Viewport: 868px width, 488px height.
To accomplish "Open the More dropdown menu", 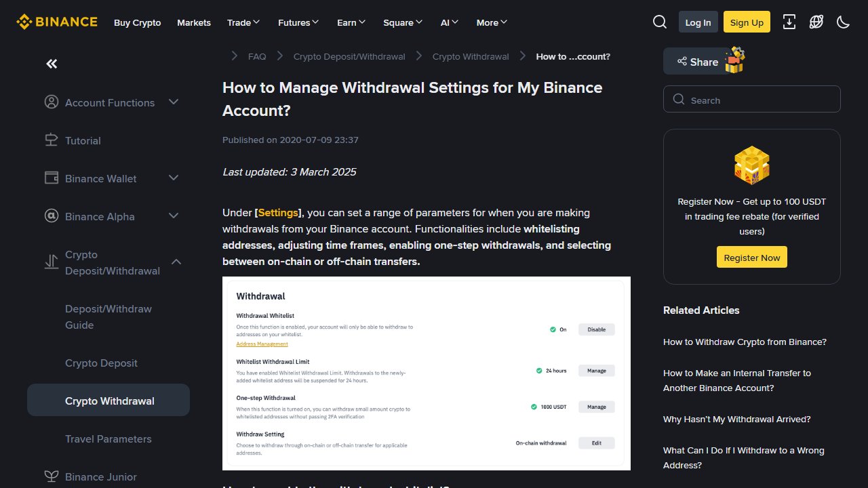I will [x=492, y=22].
